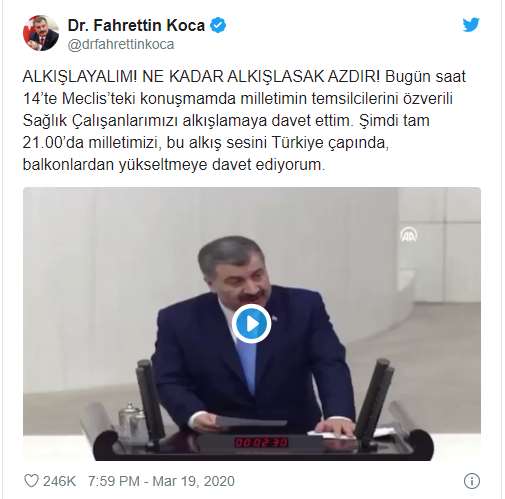The image size is (505, 499).
Task: Open the Dr. Fahrettin Koca display name
Action: point(136,25)
